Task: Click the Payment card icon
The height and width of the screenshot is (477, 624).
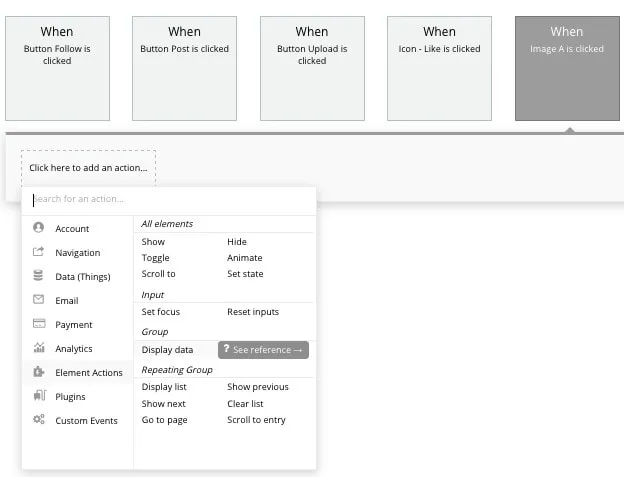Action: [39, 324]
